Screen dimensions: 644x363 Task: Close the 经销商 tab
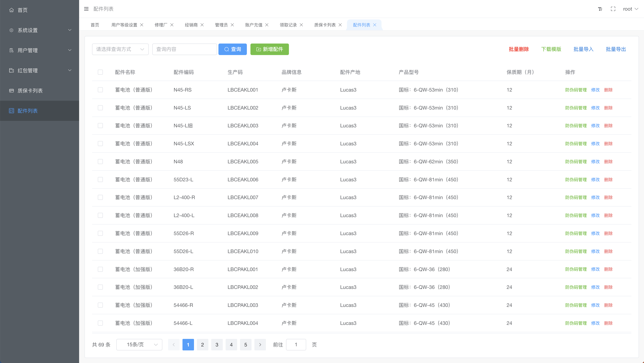202,25
